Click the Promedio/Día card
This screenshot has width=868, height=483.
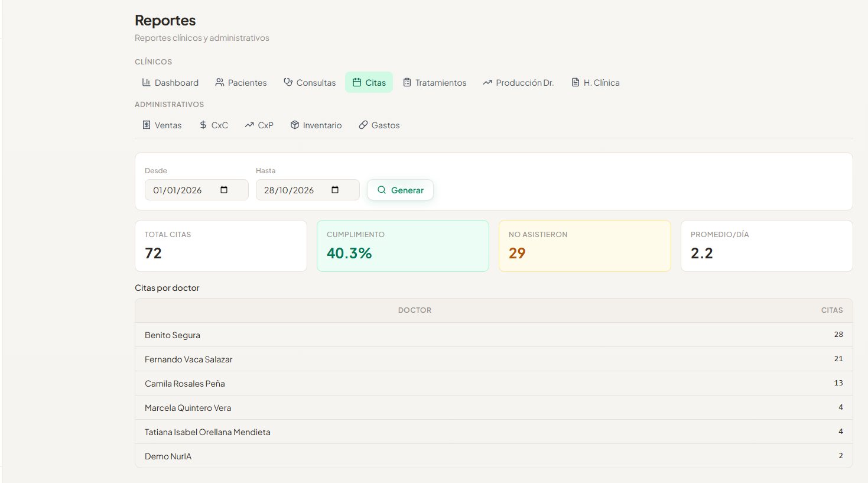click(767, 246)
